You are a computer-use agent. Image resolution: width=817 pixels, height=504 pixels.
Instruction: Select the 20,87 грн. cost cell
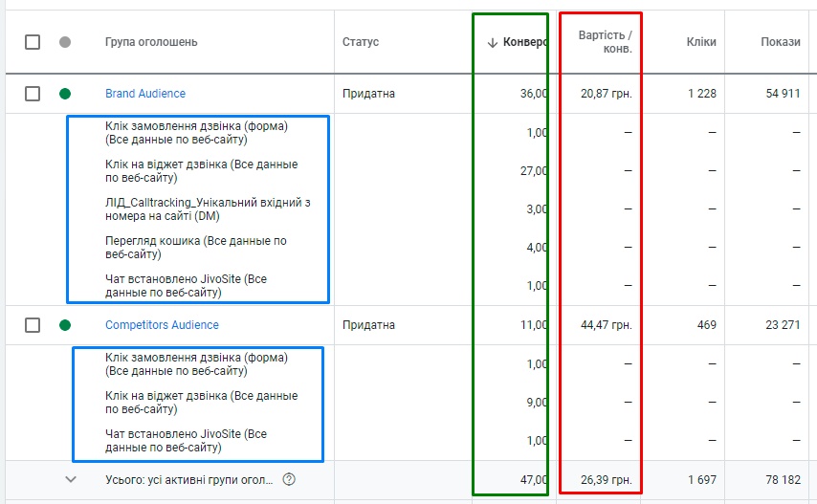[607, 94]
